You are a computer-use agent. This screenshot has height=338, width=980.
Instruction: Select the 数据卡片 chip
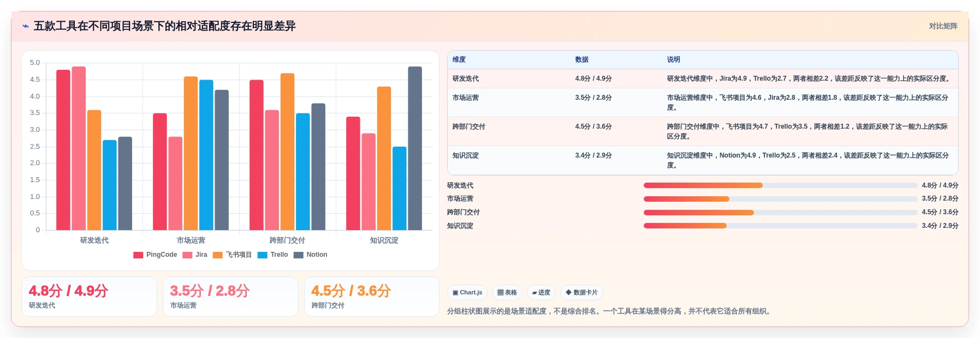pyautogui.click(x=581, y=293)
